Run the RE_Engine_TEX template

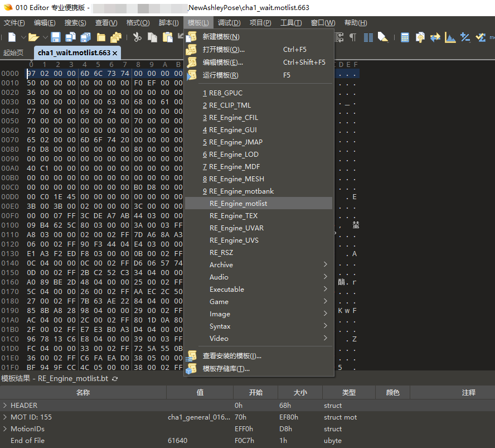258,216
